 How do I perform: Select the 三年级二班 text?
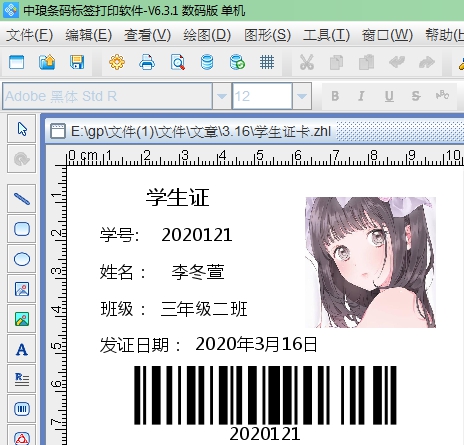coord(204,309)
